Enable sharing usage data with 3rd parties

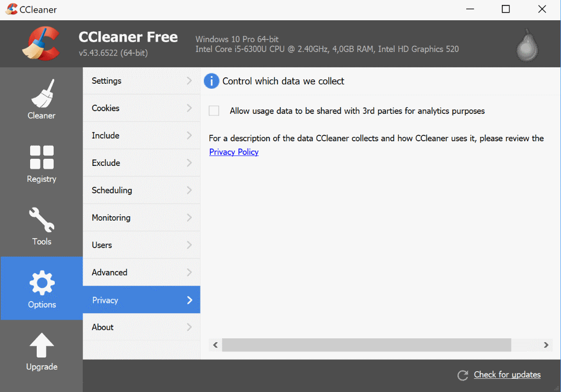[x=214, y=111]
